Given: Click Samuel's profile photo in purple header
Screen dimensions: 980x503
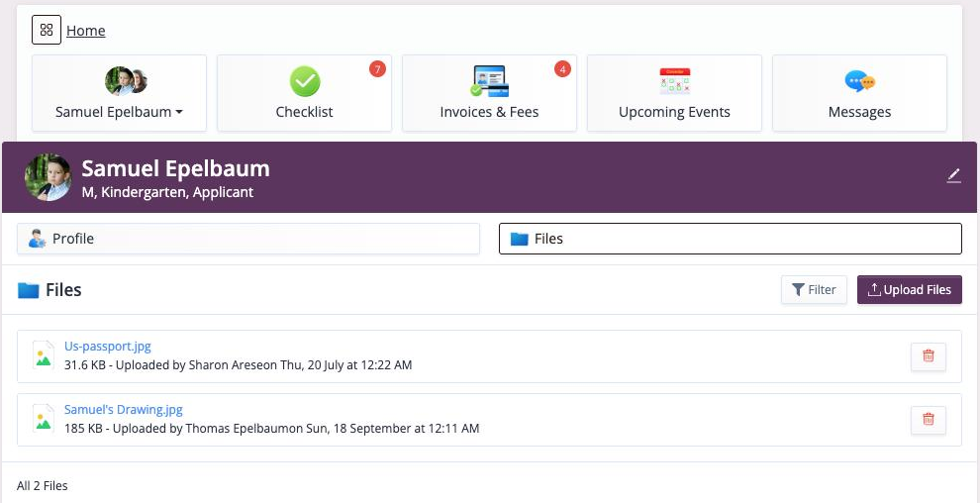Looking at the screenshot, I should [49, 177].
